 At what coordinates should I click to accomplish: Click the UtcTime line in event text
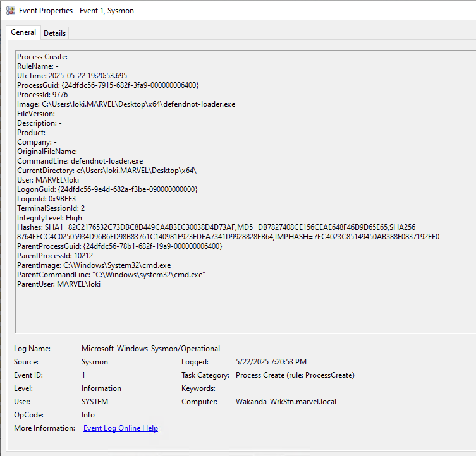point(72,75)
